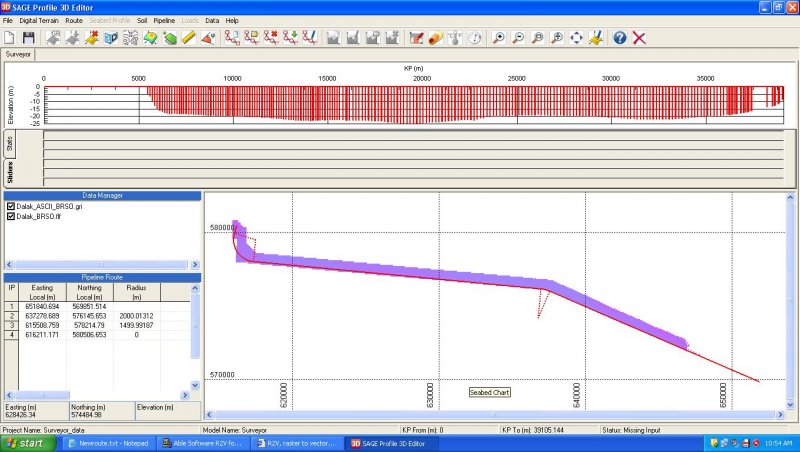Open the Route menu

[x=74, y=20]
